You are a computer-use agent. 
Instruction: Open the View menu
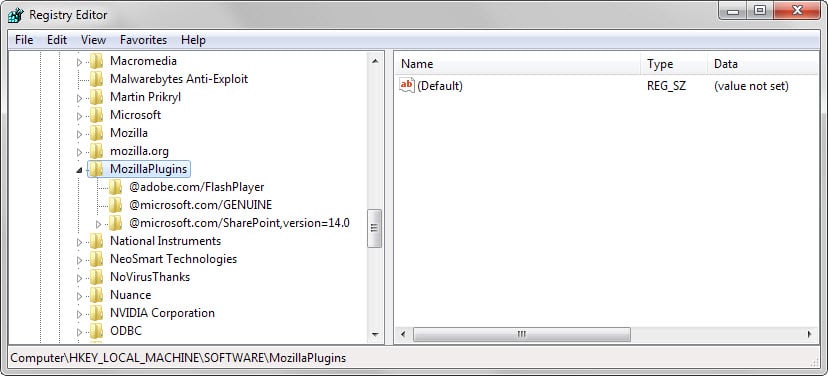[x=93, y=40]
